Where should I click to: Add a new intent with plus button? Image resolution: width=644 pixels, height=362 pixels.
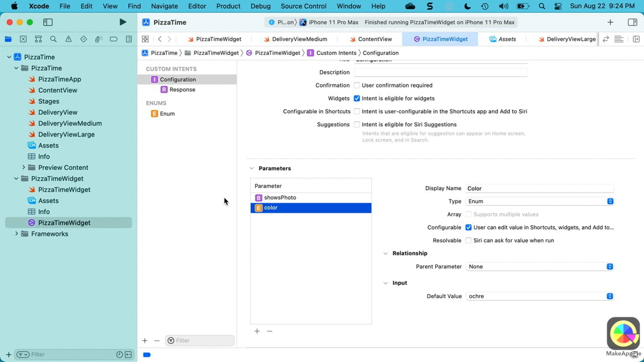[145, 341]
